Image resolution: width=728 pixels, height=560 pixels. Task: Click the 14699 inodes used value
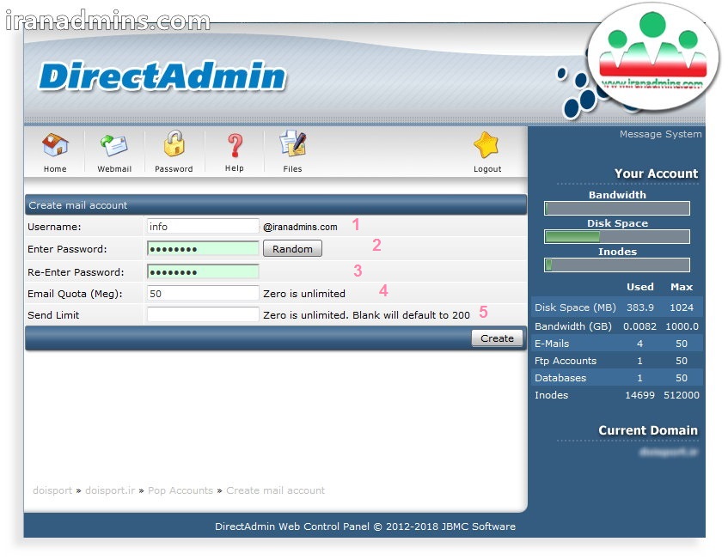(639, 395)
